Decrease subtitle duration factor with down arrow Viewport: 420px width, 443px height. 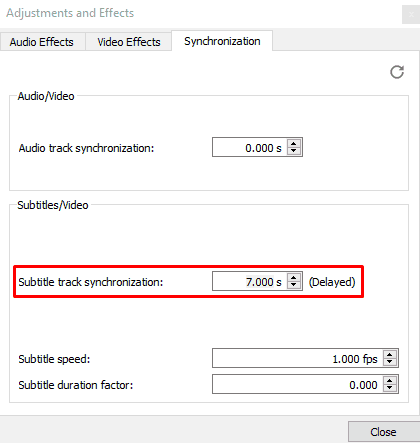coord(390,388)
